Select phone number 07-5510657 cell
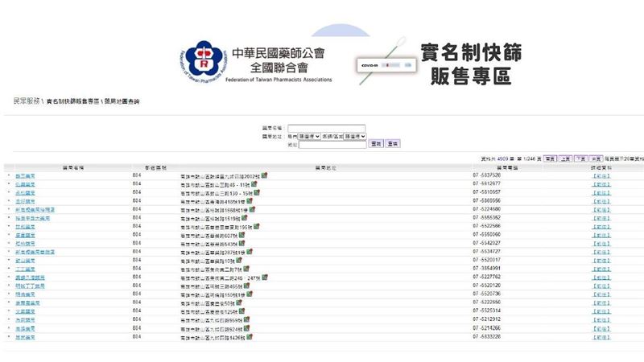644x362 pixels. [x=487, y=192]
